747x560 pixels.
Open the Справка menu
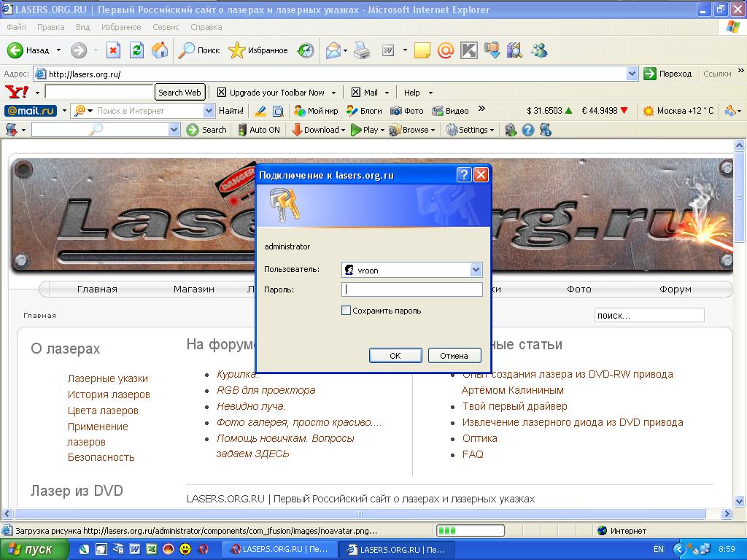pos(206,27)
